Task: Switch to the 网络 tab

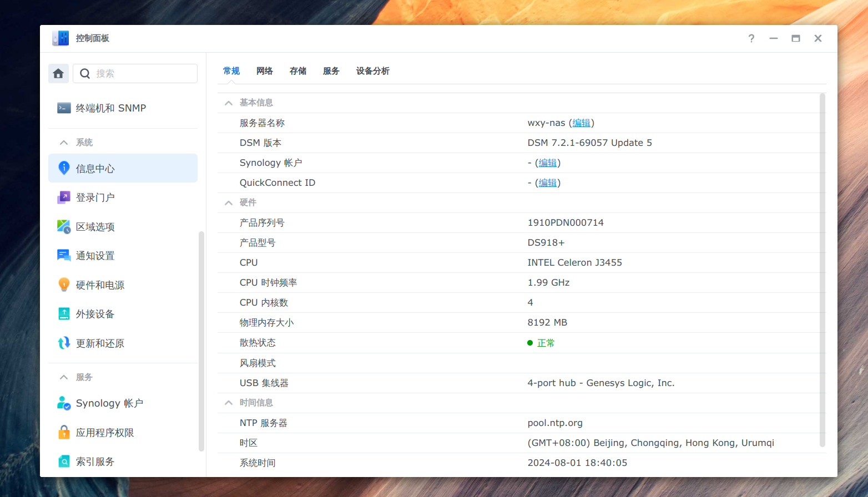Action: [264, 71]
